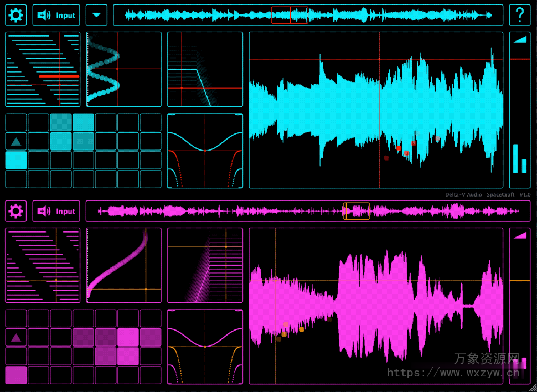Toggle the brightest magenta cell in the step grid
Viewport: 537px width, 392px height.
[x=127, y=336]
